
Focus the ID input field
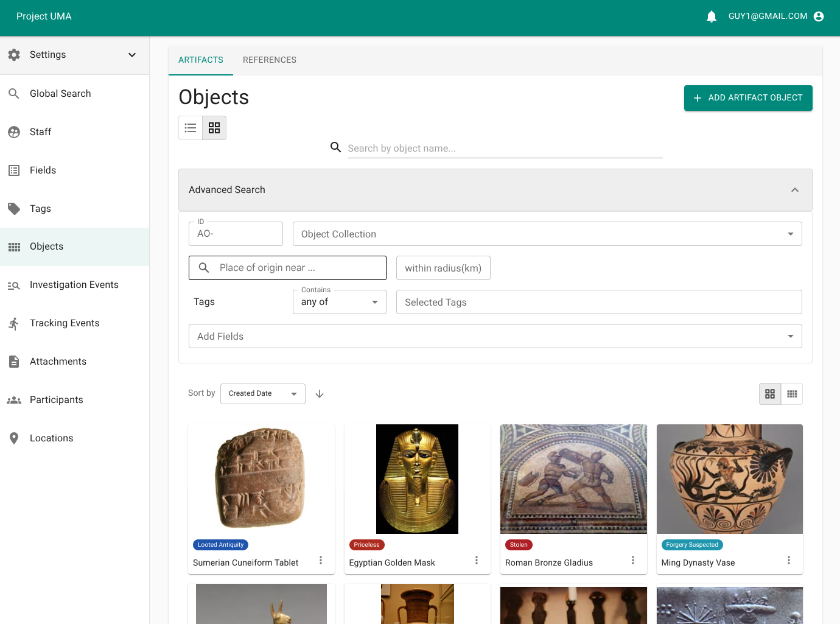tap(236, 234)
